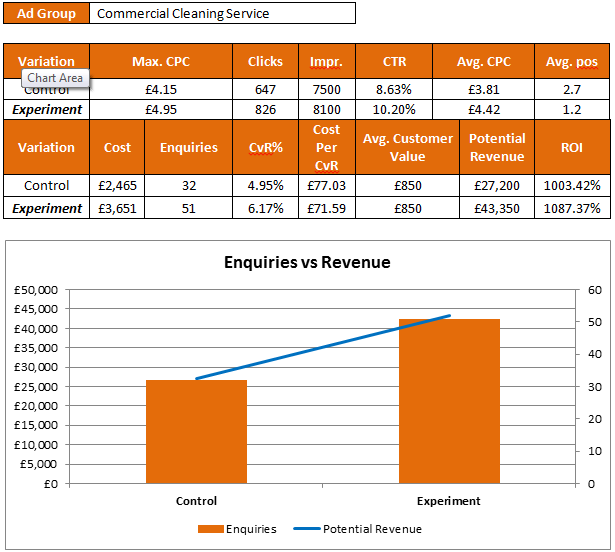Click the £4.95 Max CPC cell
615x552 pixels.
[161, 109]
